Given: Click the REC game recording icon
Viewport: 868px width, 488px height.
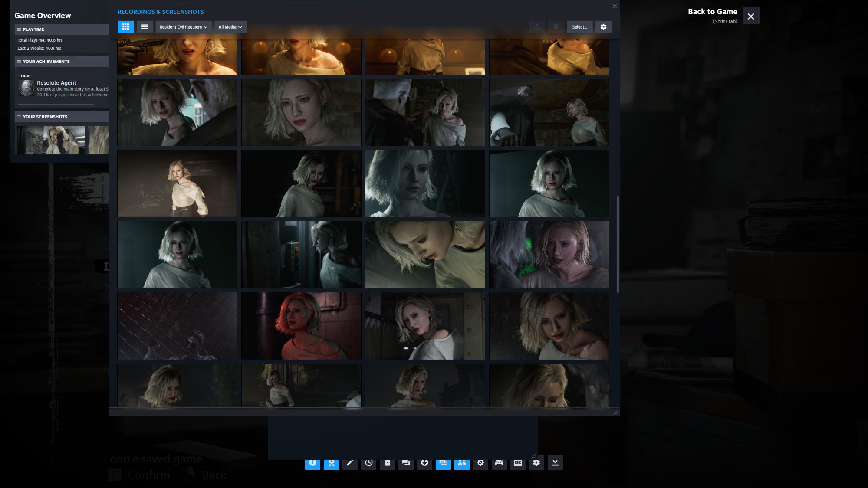Looking at the screenshot, I should point(518,463).
